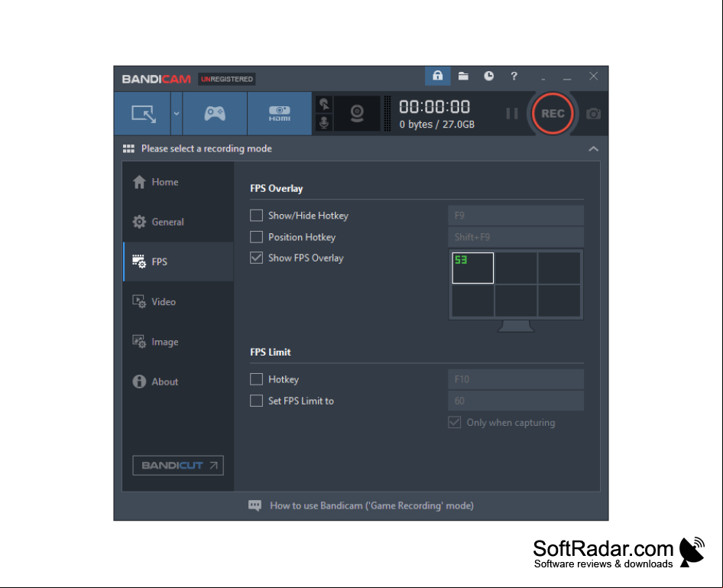Take screenshot with camera icon
723x588 pixels.
pyautogui.click(x=593, y=113)
